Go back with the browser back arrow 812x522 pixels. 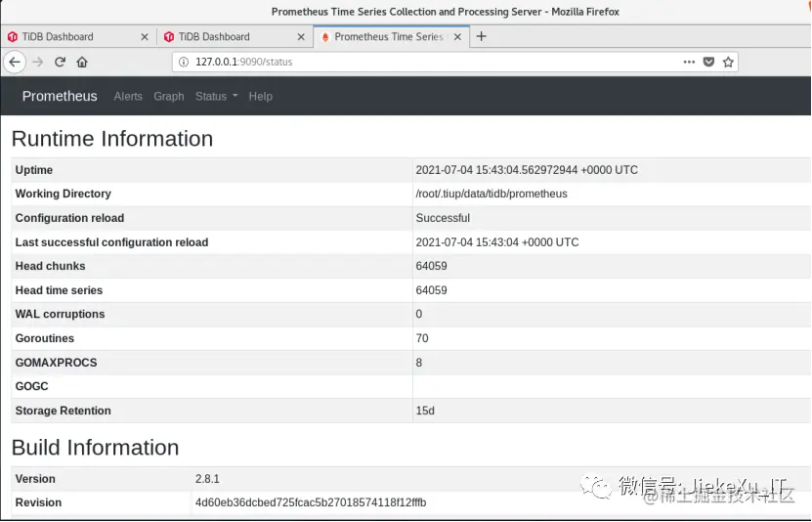pyautogui.click(x=15, y=63)
